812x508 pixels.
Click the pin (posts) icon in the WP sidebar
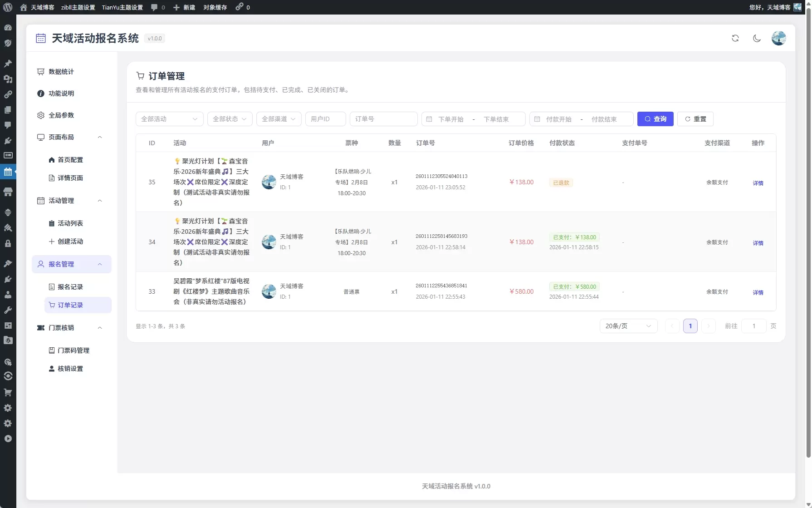8,63
